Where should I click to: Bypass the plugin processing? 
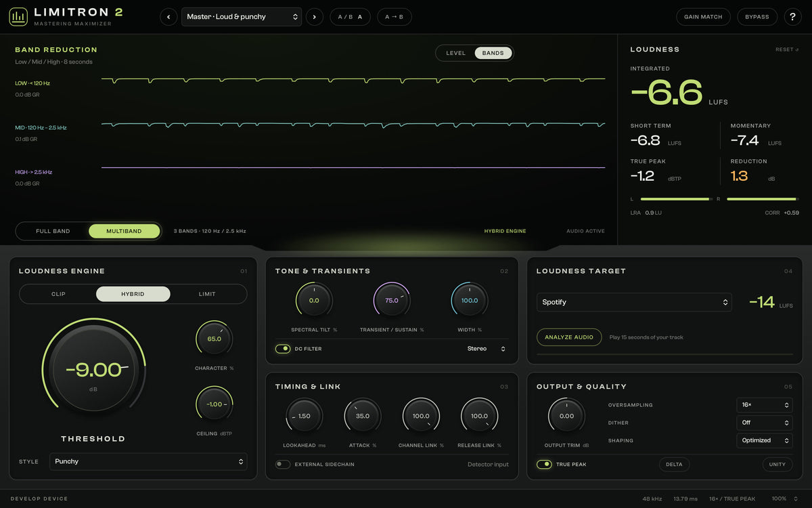click(x=757, y=17)
